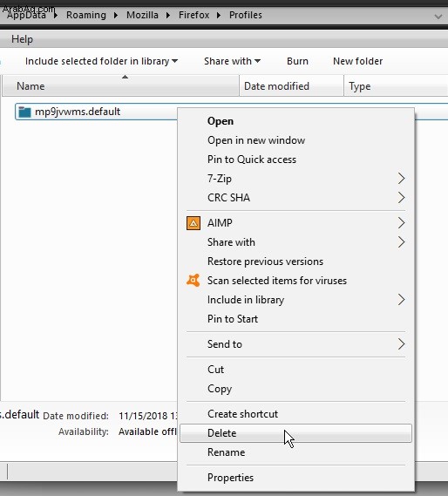Open the Help menu
The width and height of the screenshot is (448, 496).
coord(22,39)
